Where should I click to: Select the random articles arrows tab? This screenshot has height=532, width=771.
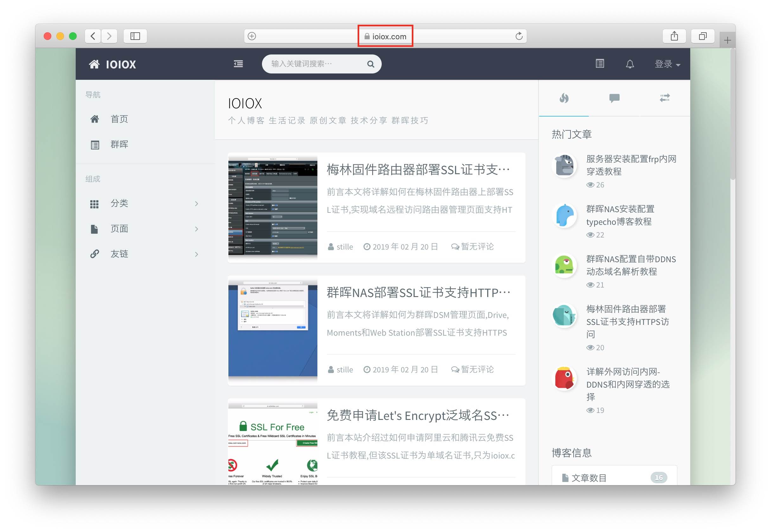pos(665,98)
